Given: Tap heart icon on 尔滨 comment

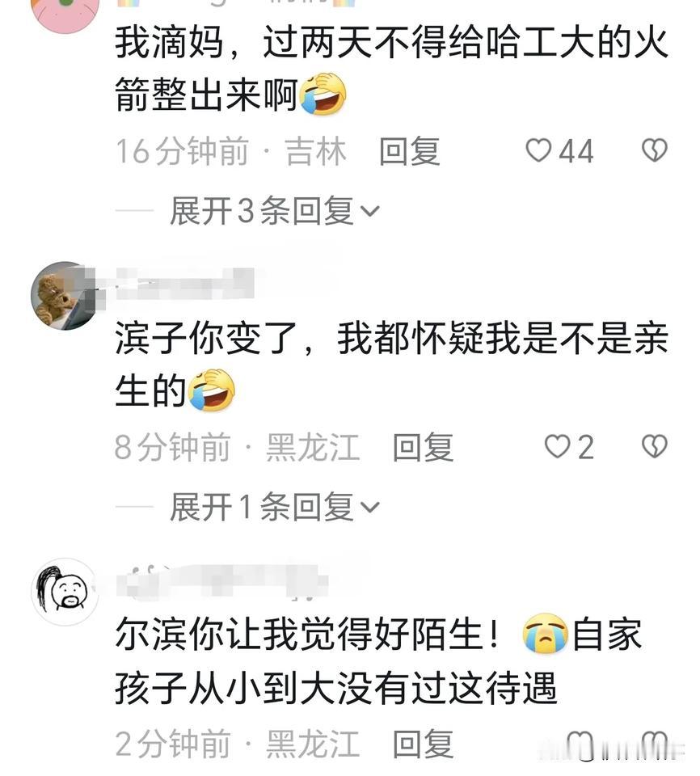Looking at the screenshot, I should (580, 744).
